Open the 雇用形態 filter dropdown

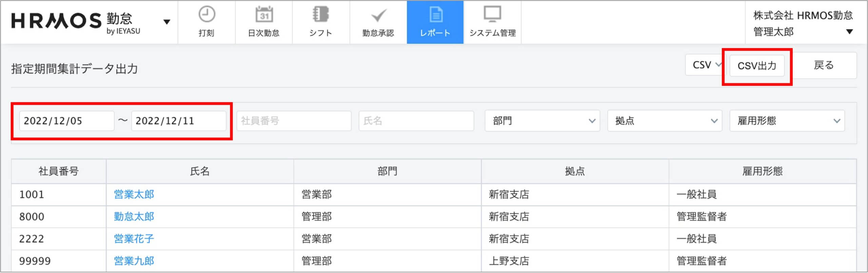pyautogui.click(x=787, y=121)
